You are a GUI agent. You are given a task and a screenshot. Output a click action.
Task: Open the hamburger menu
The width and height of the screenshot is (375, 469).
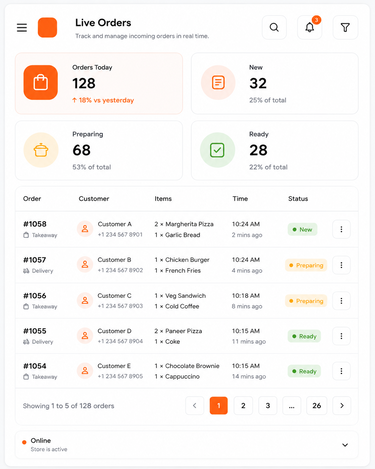click(22, 28)
